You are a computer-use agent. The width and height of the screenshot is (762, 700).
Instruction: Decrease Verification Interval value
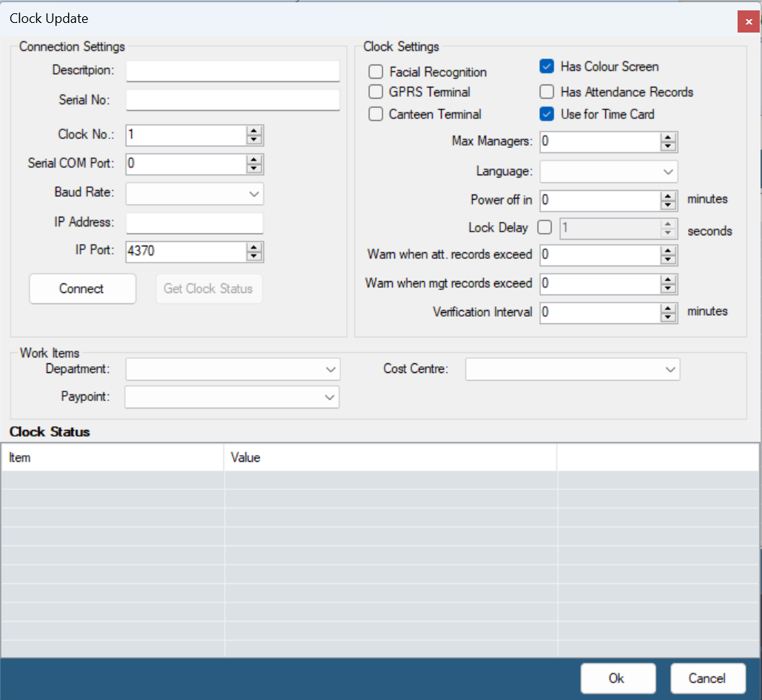click(668, 317)
